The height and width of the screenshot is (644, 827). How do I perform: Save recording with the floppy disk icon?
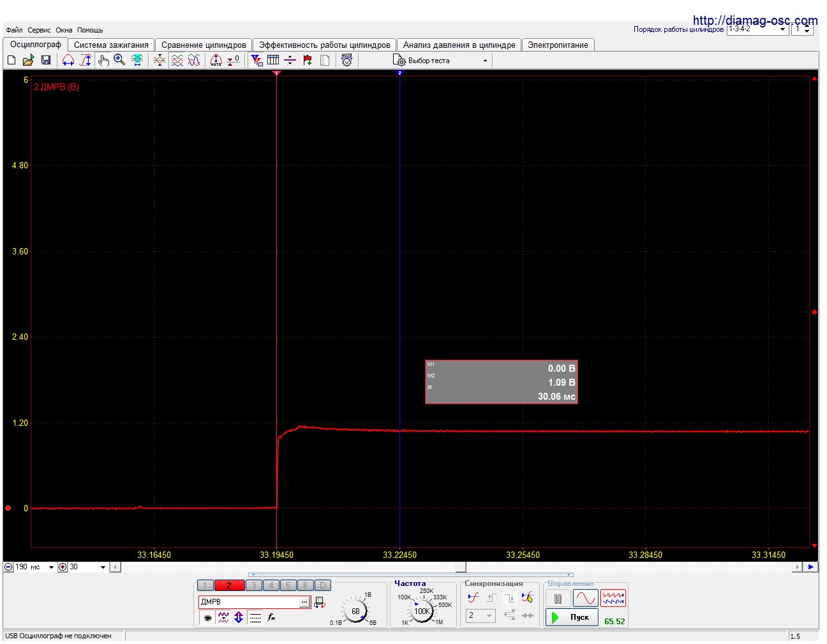coord(46,60)
